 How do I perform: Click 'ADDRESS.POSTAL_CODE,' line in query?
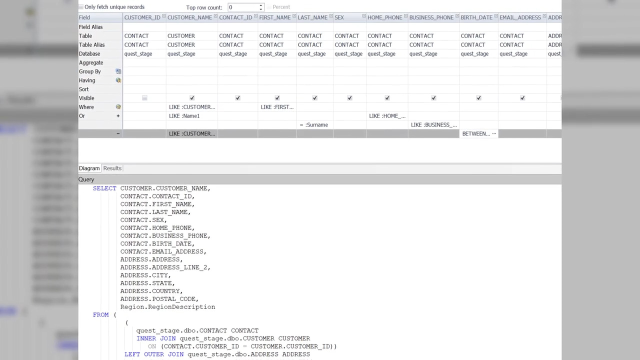[160, 299]
